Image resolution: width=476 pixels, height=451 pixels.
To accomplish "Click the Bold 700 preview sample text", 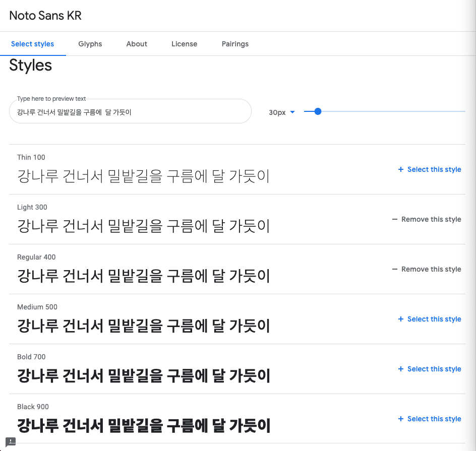I will pos(144,375).
